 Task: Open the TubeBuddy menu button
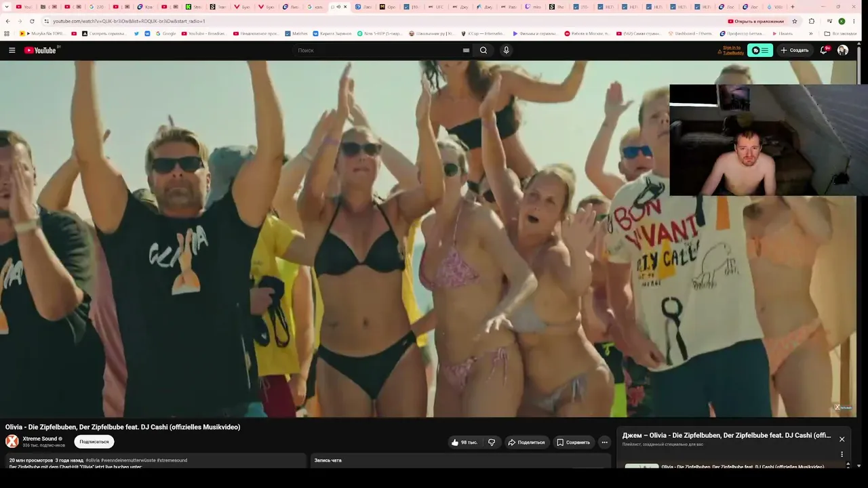pyautogui.click(x=760, y=50)
